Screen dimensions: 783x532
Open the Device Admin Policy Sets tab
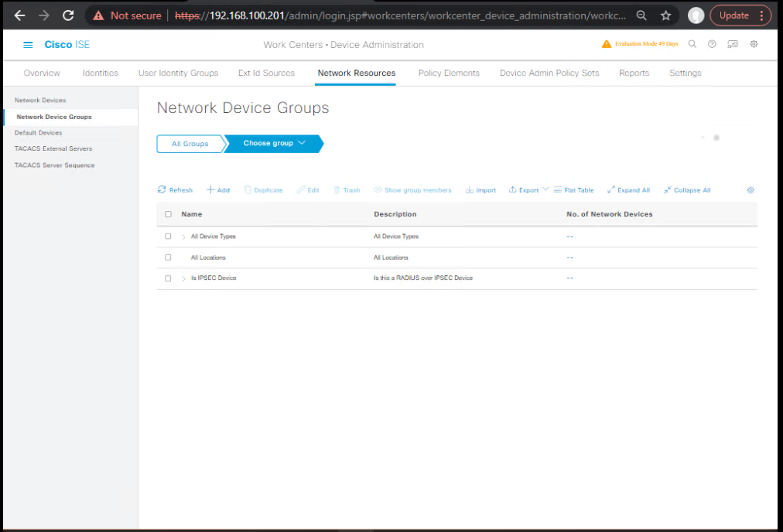[549, 73]
